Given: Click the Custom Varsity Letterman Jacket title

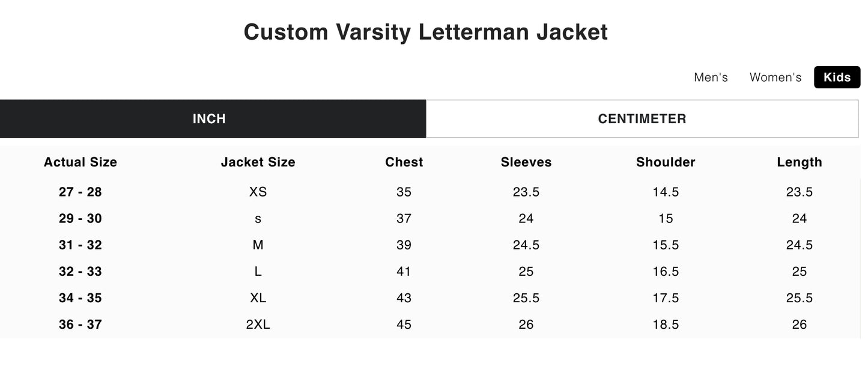Looking at the screenshot, I should pos(426,31).
